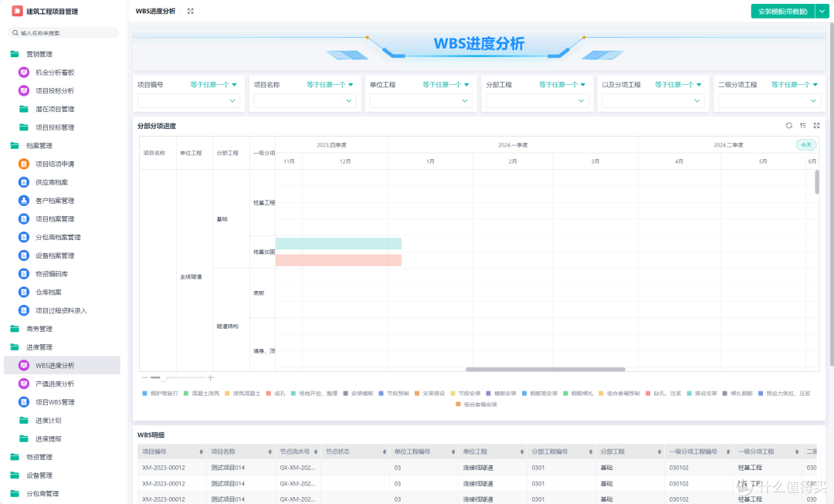Screen dimensions: 834x504
Task: Click the 安装模板(带数据) button
Action: pos(783,11)
